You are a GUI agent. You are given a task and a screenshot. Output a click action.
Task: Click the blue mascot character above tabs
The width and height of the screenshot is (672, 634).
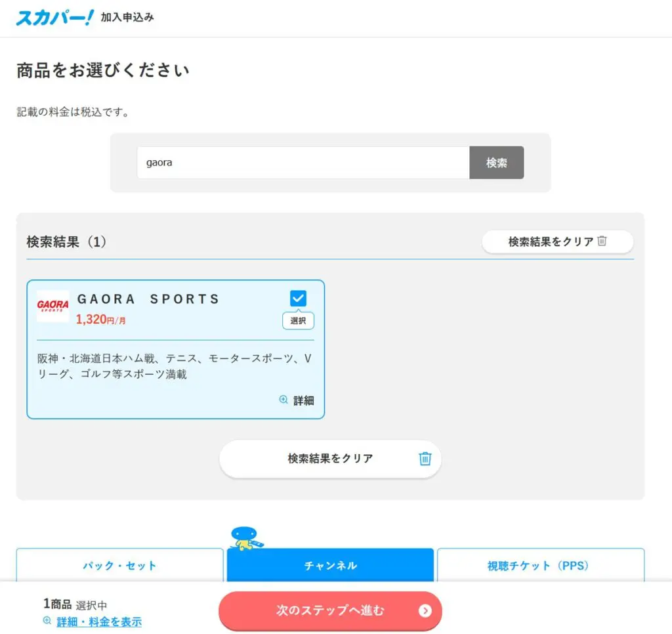pos(246,538)
